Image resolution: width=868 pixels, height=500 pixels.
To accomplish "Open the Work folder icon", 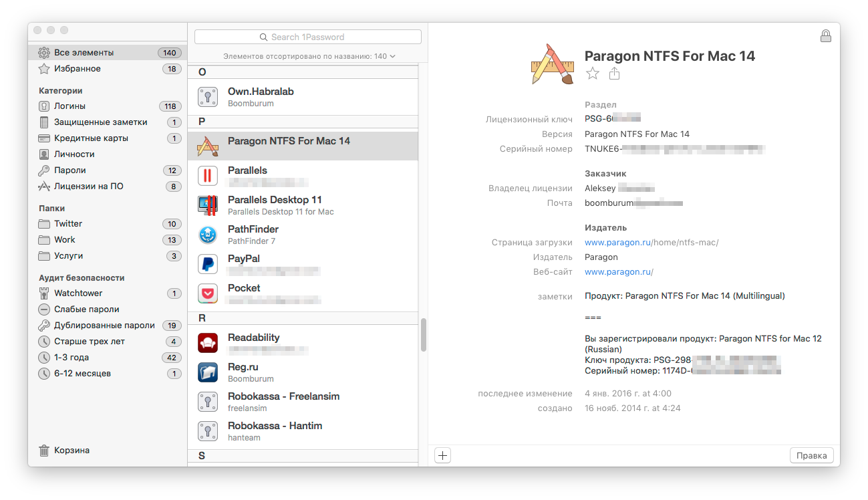I will [x=44, y=240].
